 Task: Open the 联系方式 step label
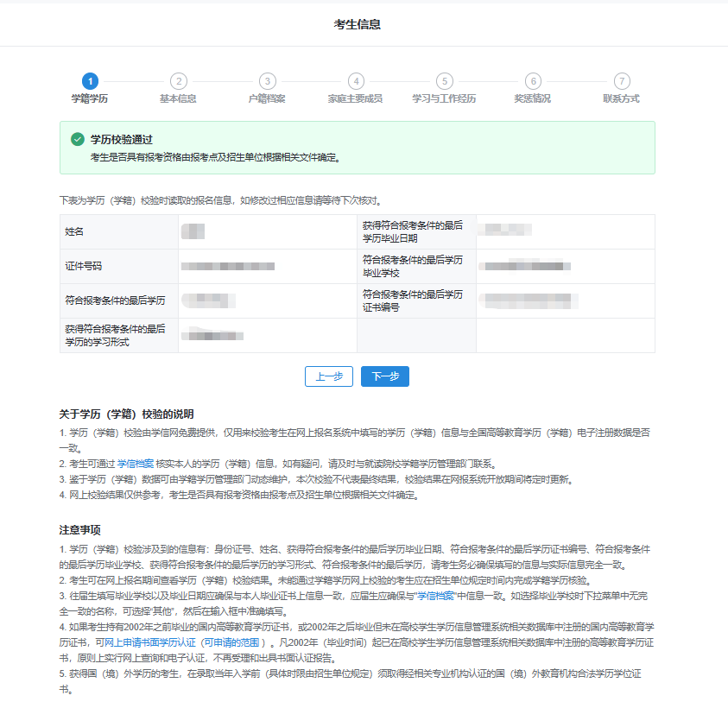[621, 98]
